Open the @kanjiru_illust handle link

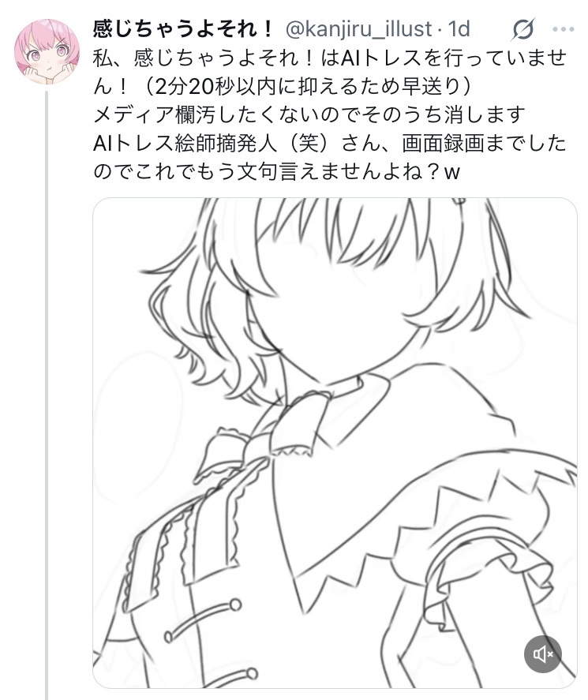tap(358, 29)
